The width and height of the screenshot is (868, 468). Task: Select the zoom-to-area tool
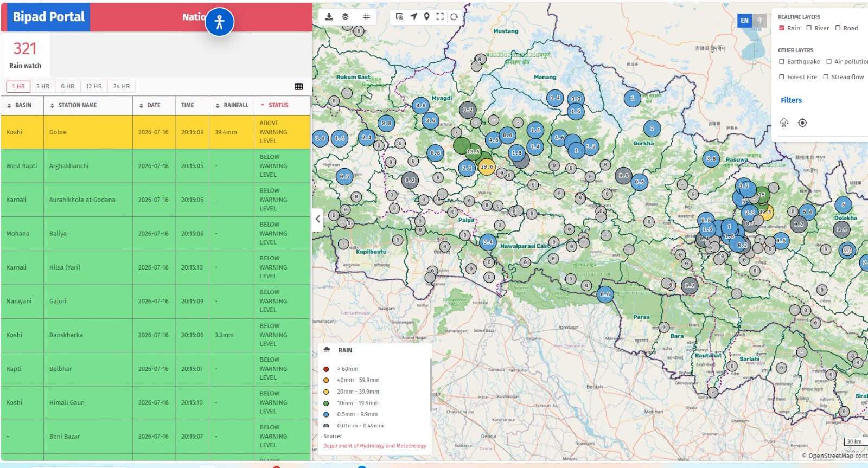click(x=400, y=17)
